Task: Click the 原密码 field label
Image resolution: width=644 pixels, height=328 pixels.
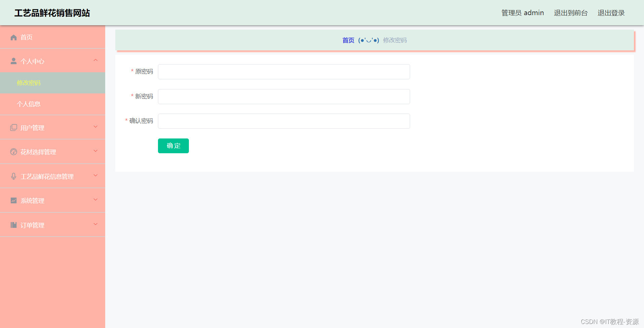Action: click(x=144, y=72)
